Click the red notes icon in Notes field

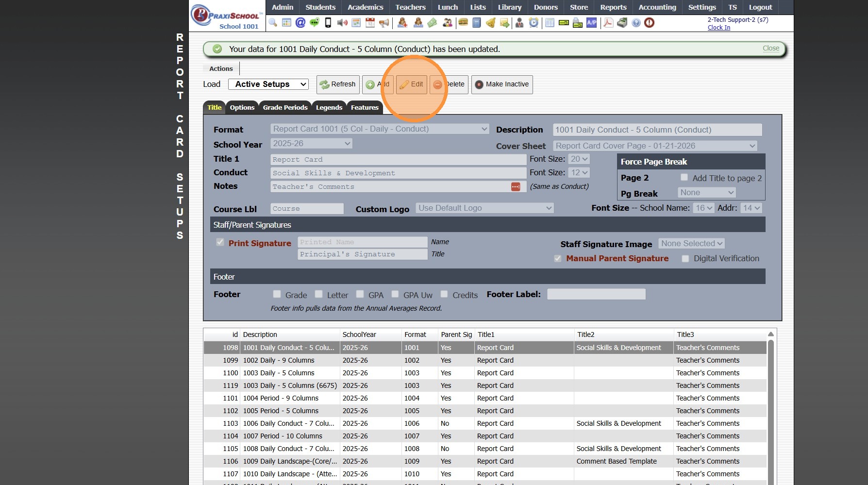(516, 187)
